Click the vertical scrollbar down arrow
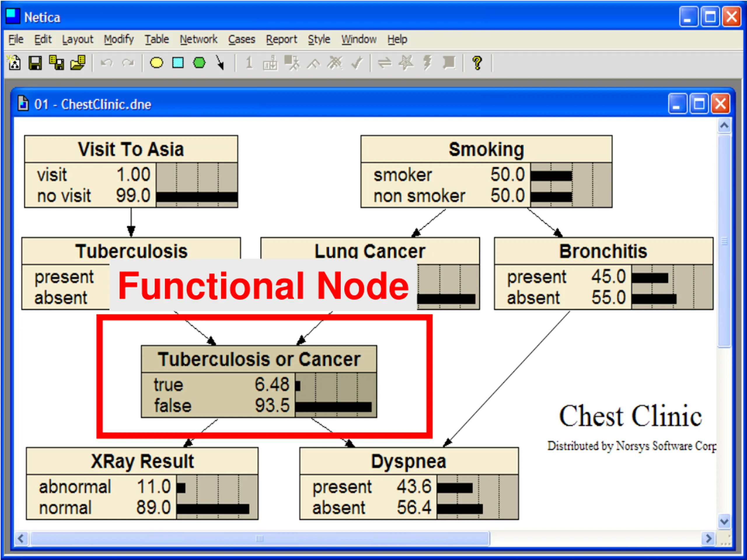This screenshot has width=747, height=560. pyautogui.click(x=724, y=521)
